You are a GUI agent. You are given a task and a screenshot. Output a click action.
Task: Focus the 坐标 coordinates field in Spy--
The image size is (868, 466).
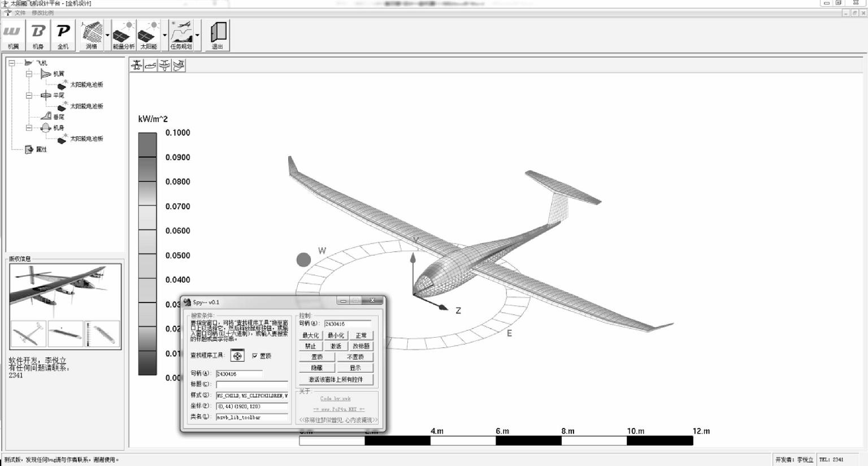coord(252,406)
